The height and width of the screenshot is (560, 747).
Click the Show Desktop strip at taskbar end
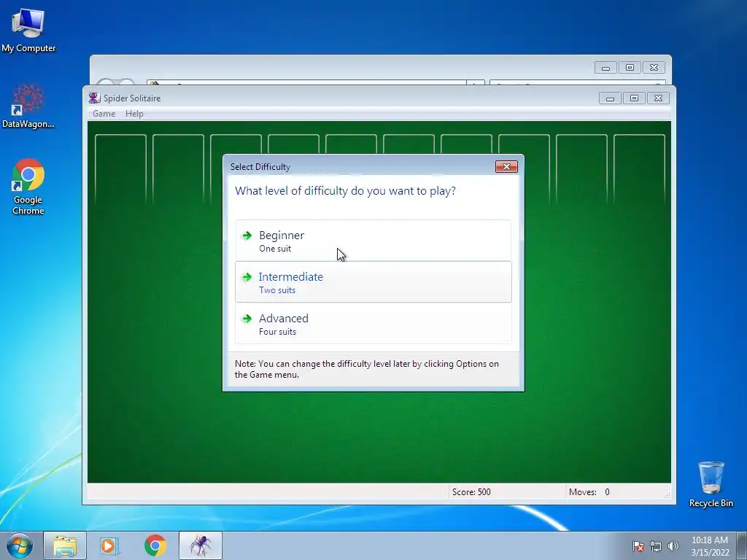742,545
